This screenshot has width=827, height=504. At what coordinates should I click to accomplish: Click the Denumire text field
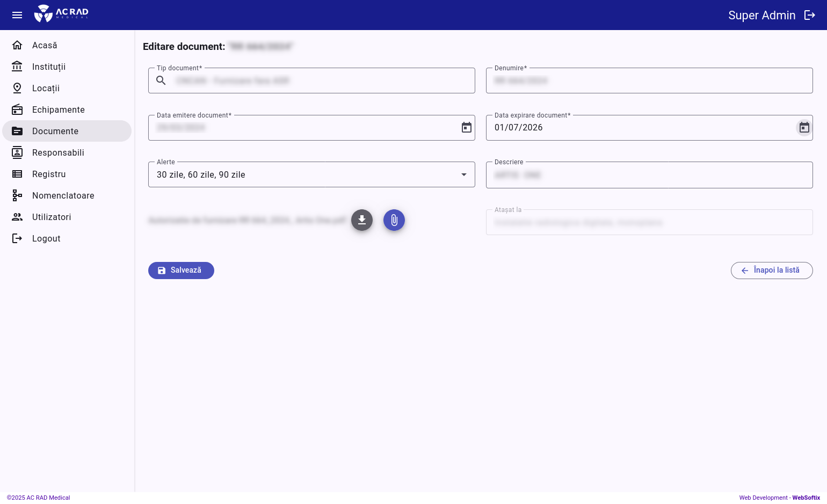(649, 81)
